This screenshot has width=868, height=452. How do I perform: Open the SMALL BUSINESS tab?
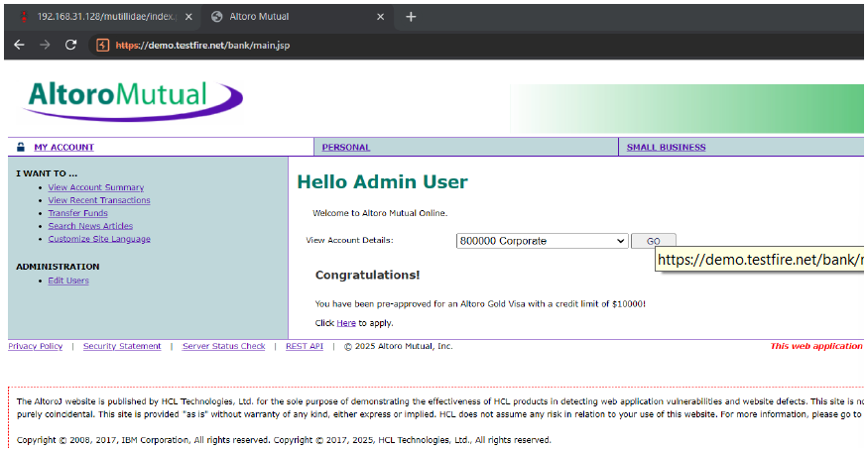(666, 147)
